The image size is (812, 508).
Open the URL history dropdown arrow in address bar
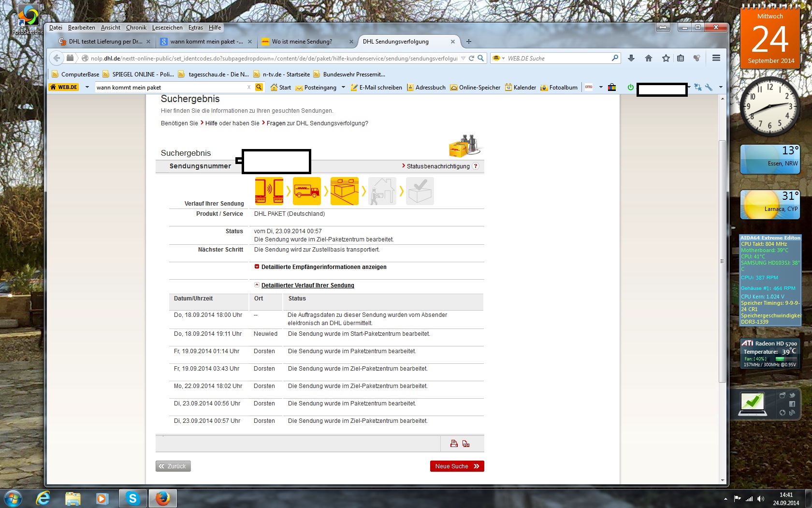[x=463, y=58]
